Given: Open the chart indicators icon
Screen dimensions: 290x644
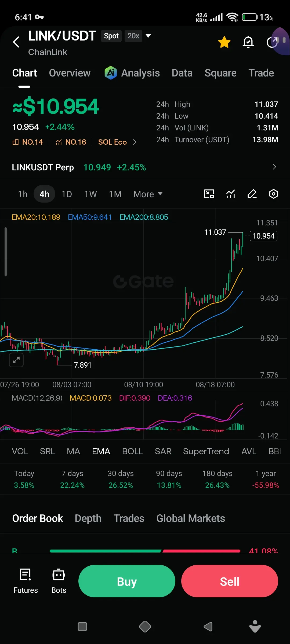Looking at the screenshot, I should tap(231, 194).
